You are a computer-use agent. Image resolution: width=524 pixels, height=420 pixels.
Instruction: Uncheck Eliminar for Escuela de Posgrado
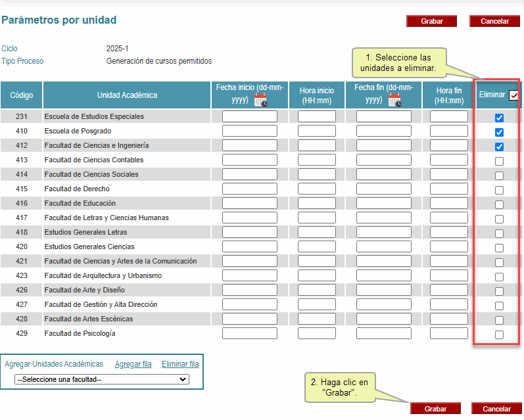[x=499, y=133]
